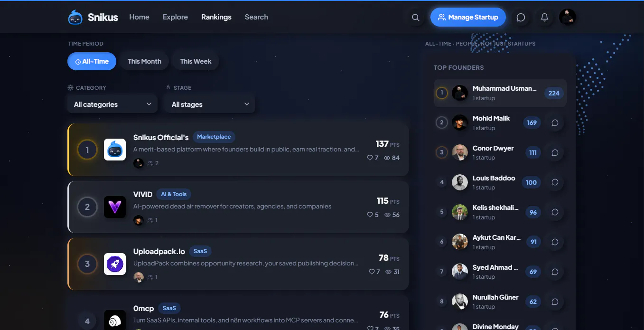Click the 78 PTS score
Image resolution: width=644 pixels, height=330 pixels.
[x=389, y=258]
